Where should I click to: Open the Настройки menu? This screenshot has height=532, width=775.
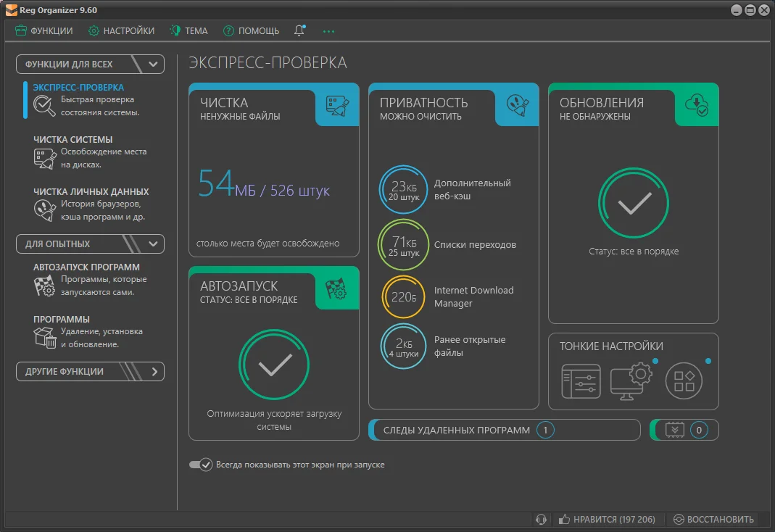(x=121, y=30)
